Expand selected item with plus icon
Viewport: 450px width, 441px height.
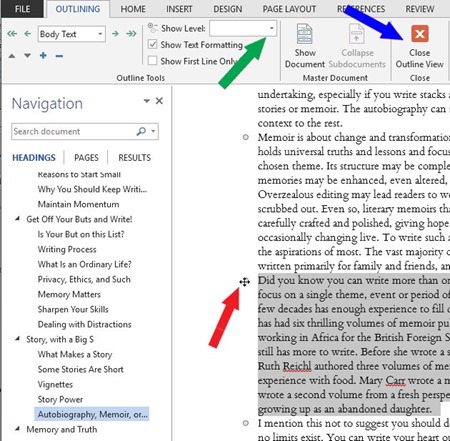43,56
